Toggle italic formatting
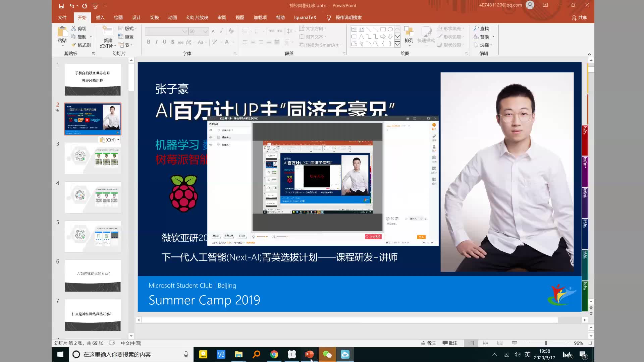Image resolution: width=644 pixels, height=362 pixels. [156, 42]
